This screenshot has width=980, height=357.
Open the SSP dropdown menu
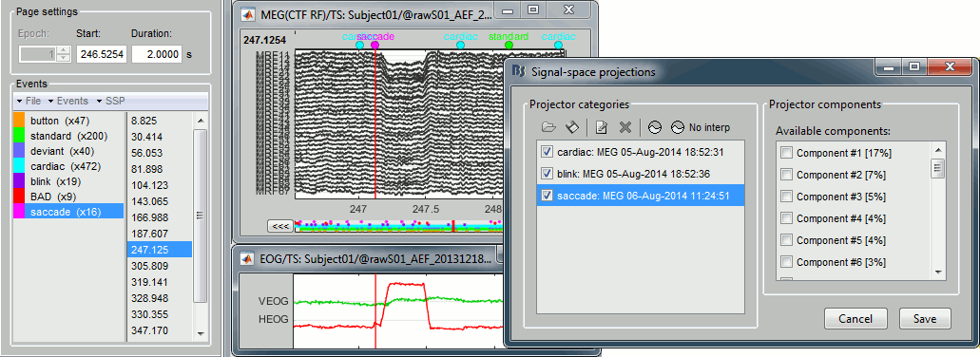tap(110, 101)
